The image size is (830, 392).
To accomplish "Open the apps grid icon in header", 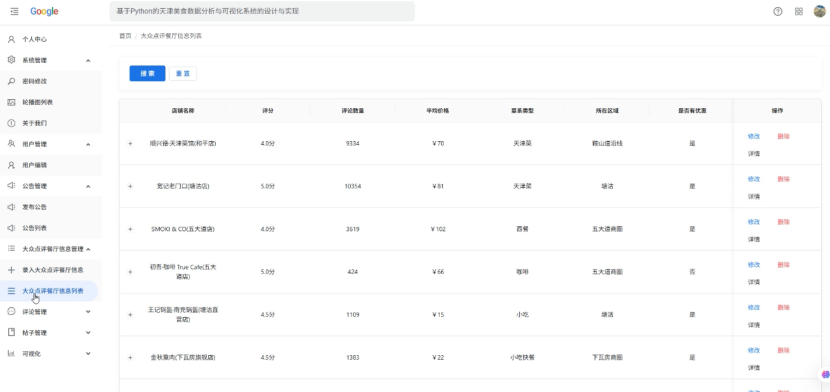I will (799, 12).
